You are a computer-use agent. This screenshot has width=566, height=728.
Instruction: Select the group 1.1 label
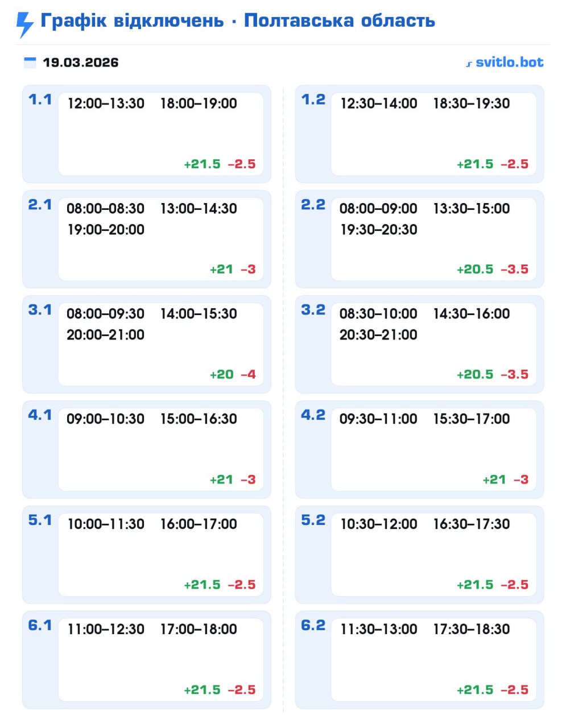tap(40, 100)
